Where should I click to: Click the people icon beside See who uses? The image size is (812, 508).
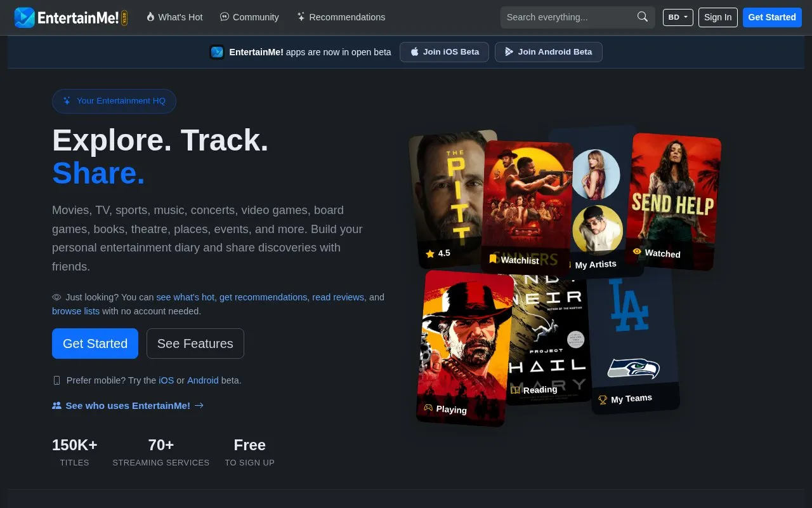coord(57,405)
